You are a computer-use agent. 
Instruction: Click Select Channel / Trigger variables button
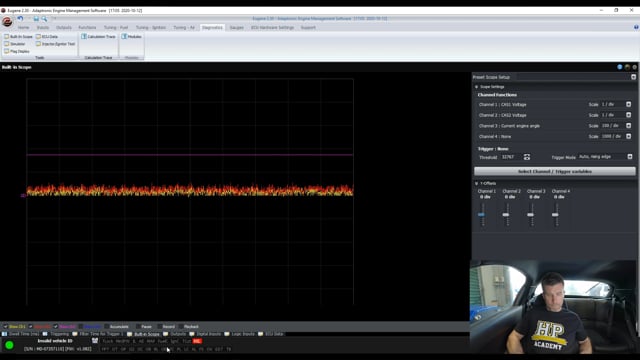555,171
